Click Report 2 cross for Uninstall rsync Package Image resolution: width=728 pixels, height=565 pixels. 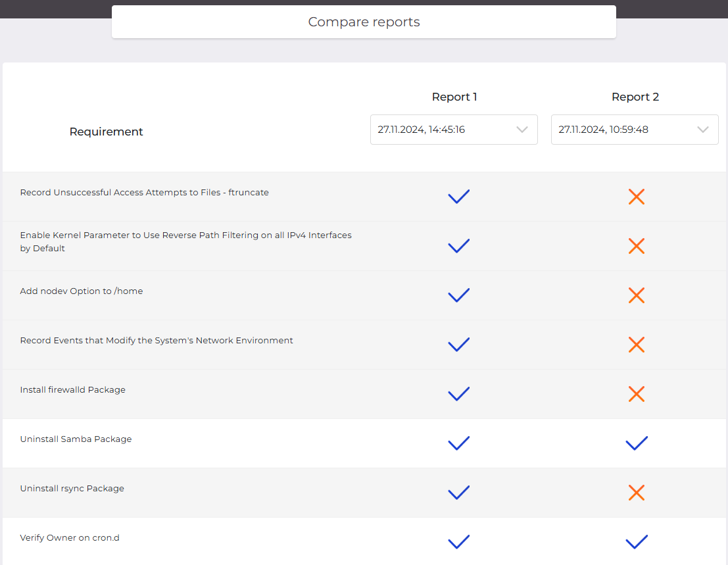coord(636,493)
